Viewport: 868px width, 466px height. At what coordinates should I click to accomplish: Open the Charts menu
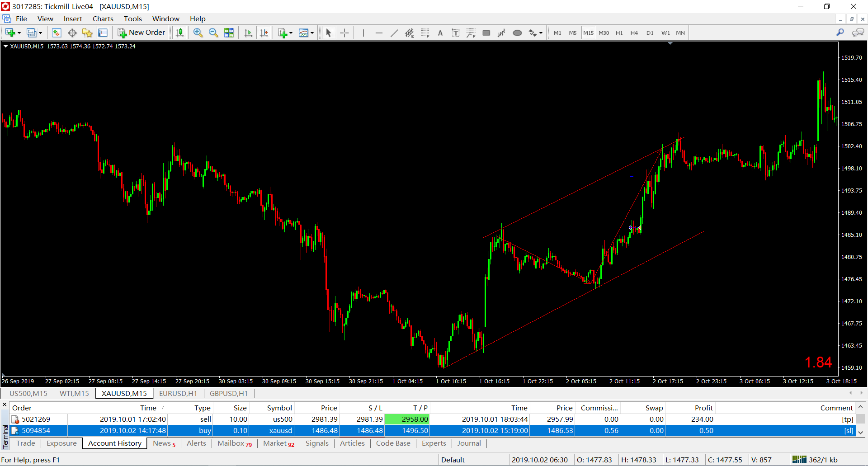[103, 19]
